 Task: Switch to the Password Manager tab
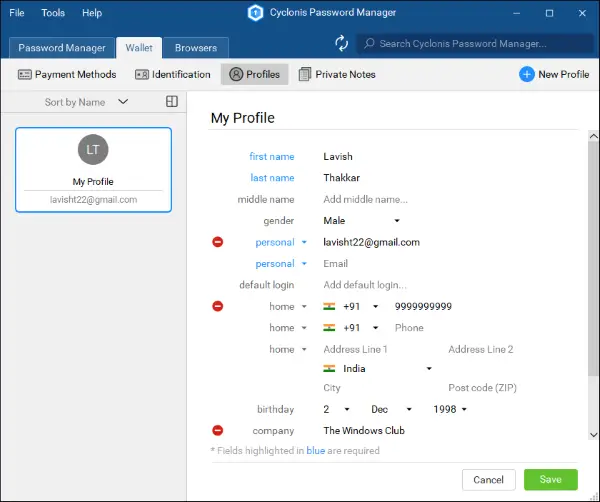coord(62,48)
